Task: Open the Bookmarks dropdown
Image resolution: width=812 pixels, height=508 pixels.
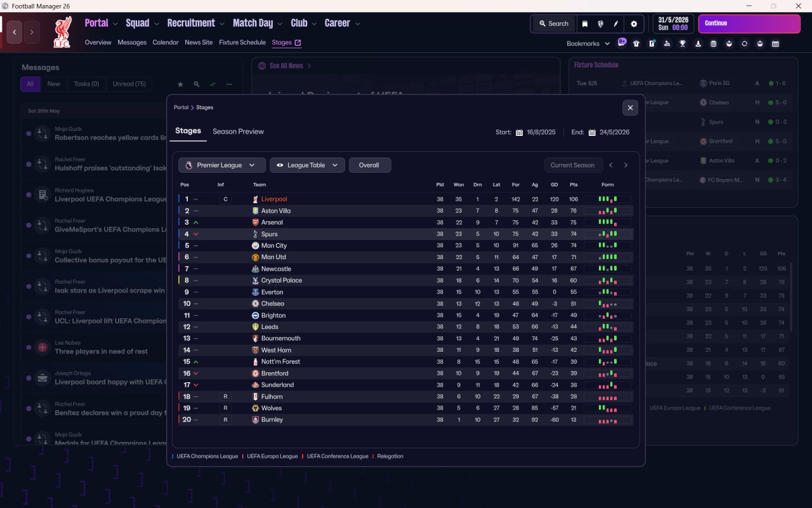Action: click(x=588, y=44)
